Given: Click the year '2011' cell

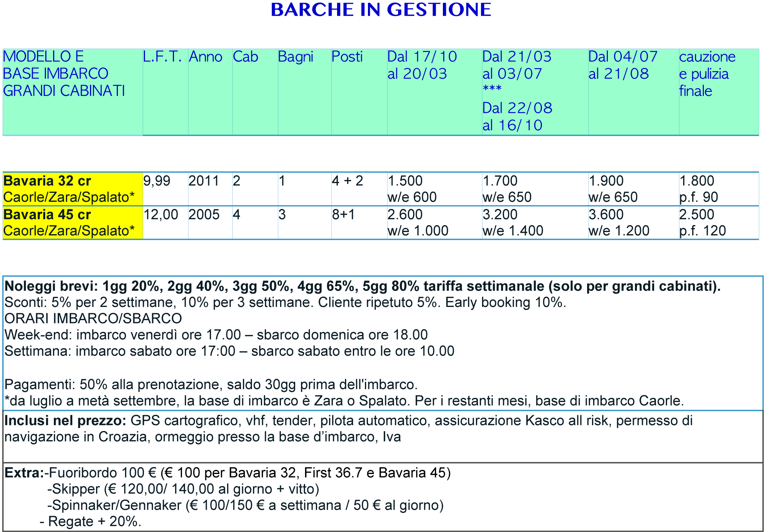Looking at the screenshot, I should [204, 181].
